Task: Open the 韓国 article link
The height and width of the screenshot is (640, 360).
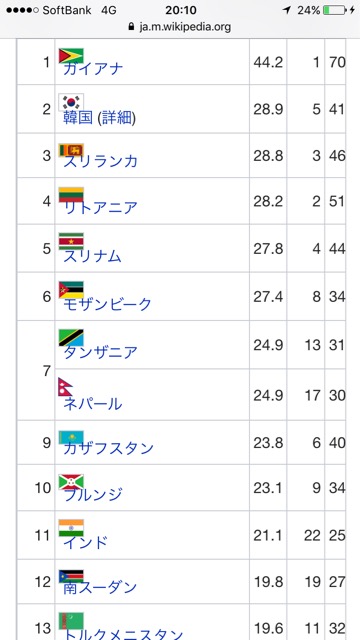Action: tap(78, 118)
